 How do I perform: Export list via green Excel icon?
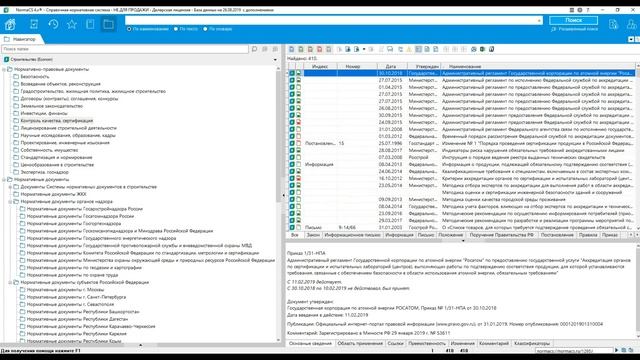482,49
